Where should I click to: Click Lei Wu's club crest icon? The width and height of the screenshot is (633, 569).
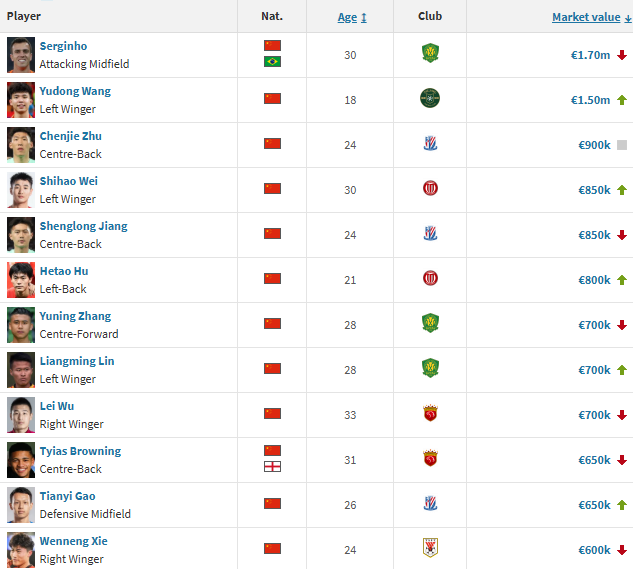pos(430,413)
